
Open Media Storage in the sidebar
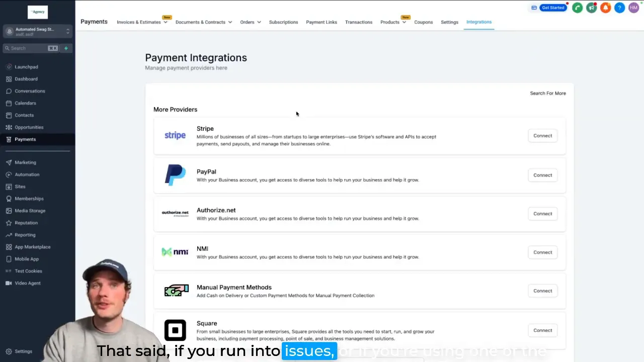30,211
